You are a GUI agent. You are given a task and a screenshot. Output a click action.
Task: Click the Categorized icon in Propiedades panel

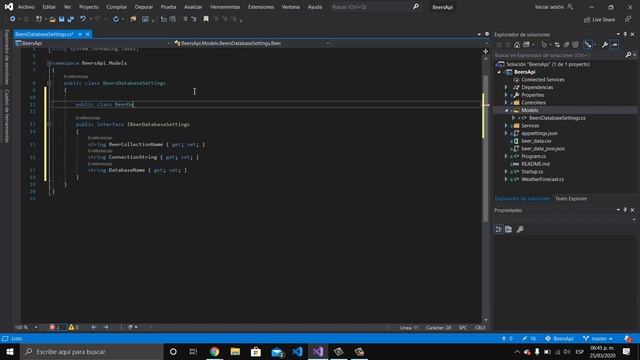tap(499, 229)
